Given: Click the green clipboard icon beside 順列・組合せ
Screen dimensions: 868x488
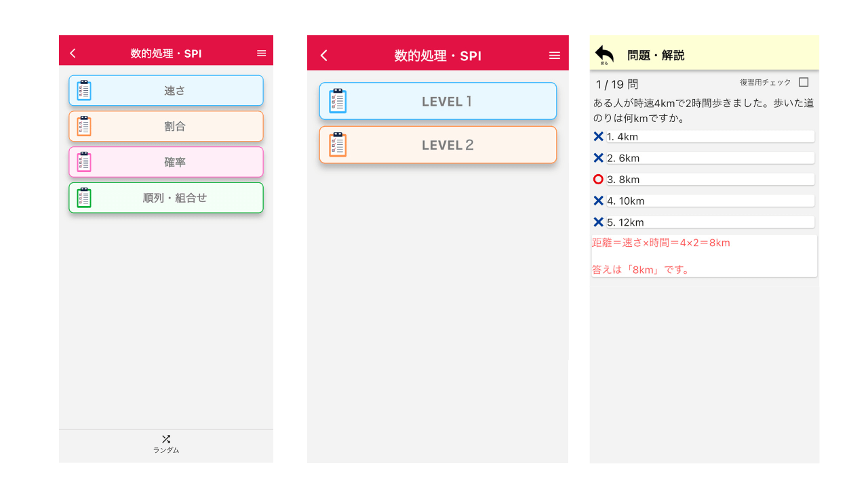Looking at the screenshot, I should coord(84,198).
